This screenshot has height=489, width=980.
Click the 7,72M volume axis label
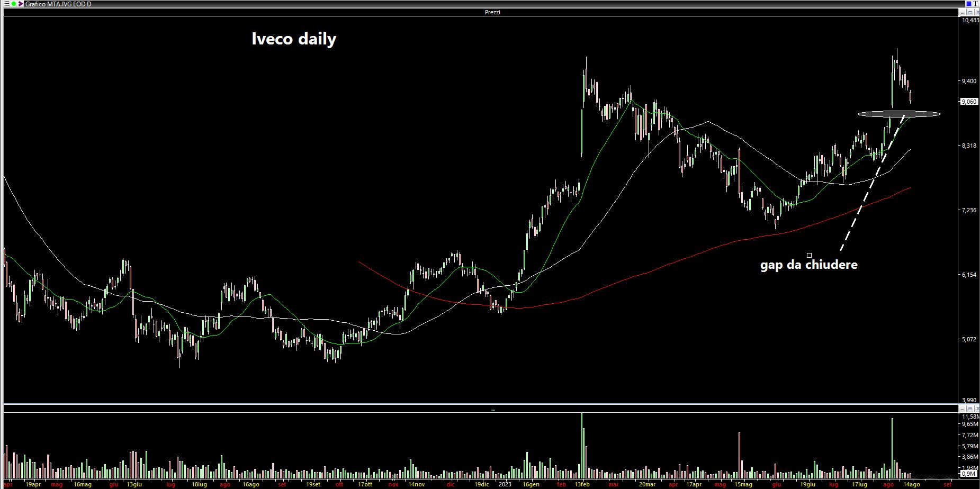pyautogui.click(x=970, y=435)
